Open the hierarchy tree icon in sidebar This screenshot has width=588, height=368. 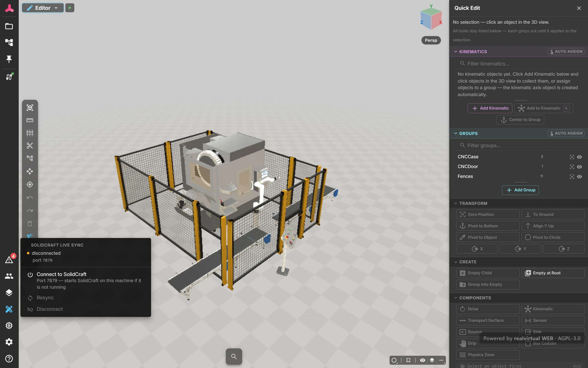(9, 42)
